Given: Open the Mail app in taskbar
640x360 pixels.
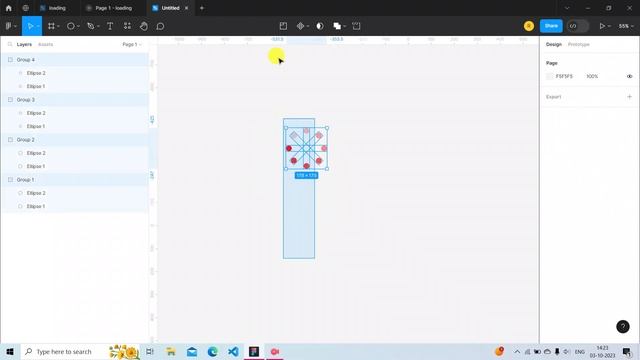Looking at the screenshot, I should 191,351.
